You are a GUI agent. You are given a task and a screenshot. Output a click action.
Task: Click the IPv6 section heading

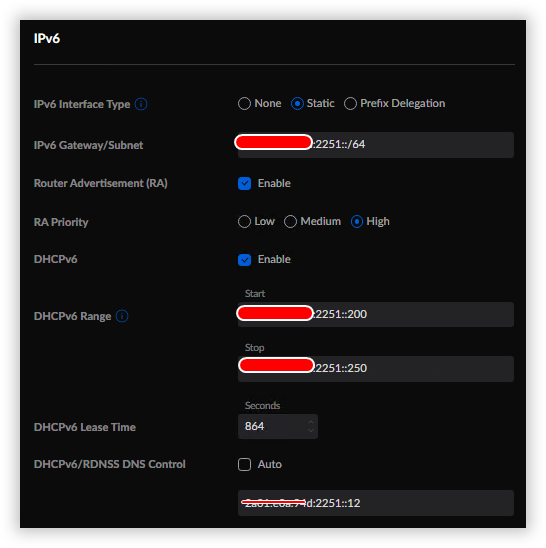tap(47, 38)
